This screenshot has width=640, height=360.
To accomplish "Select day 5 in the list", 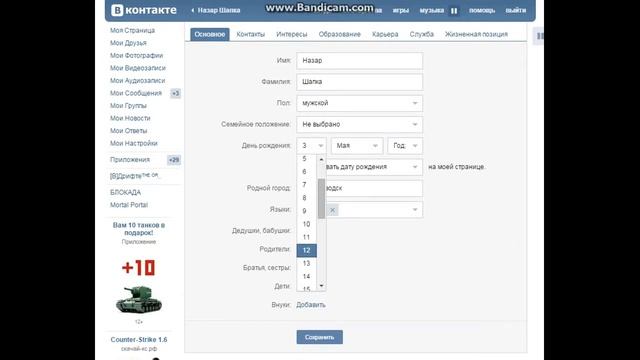I will [x=307, y=159].
